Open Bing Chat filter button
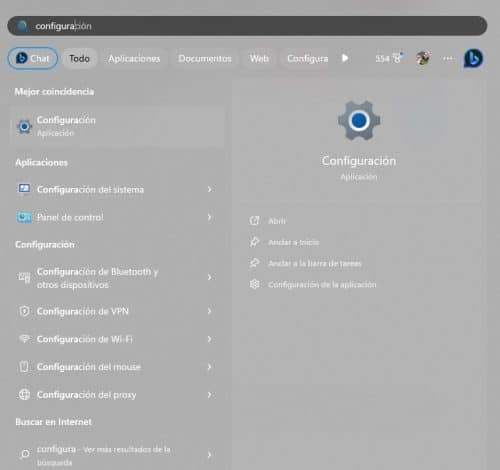Image resolution: width=500 pixels, height=470 pixels. [32, 58]
